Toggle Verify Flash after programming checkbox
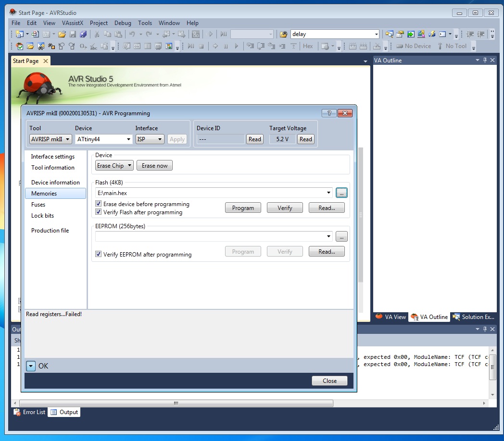 (99, 212)
